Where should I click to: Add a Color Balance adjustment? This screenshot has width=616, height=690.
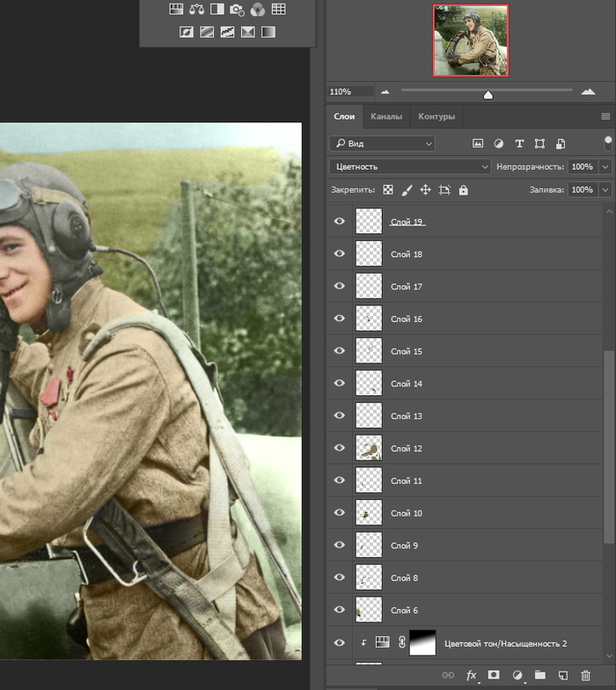(196, 10)
